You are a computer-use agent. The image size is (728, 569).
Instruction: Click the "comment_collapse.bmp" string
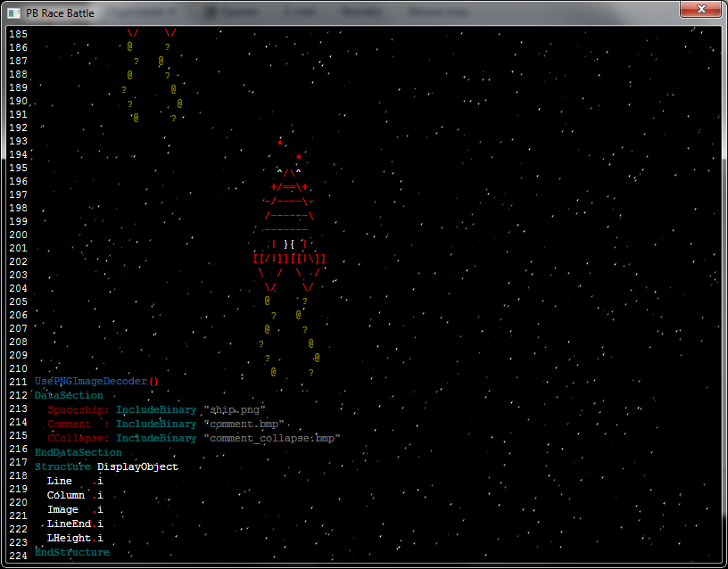point(272,439)
